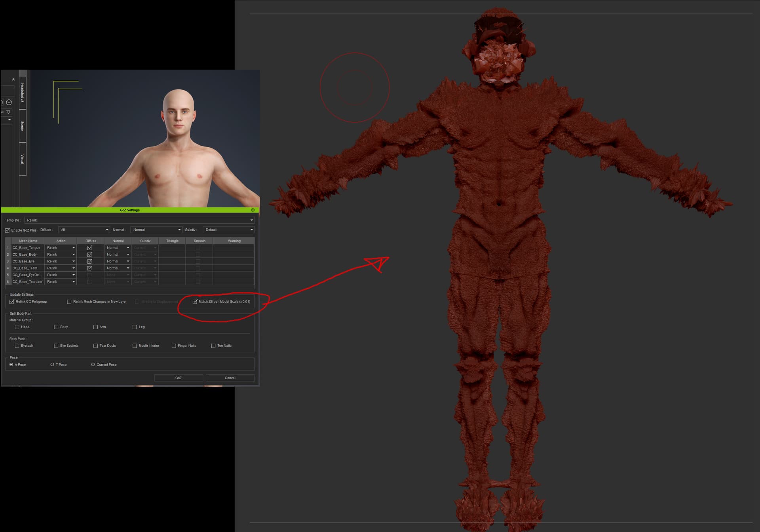Close the GoZ Settings dialog
Viewport: 760px width, 532px height.
[253, 210]
